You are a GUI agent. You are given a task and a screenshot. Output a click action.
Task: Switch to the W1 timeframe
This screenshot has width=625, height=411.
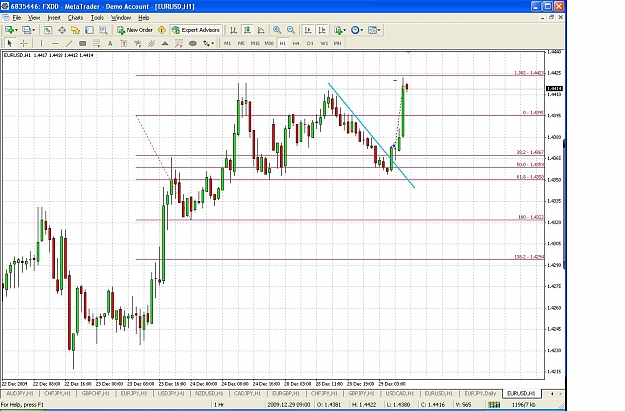click(324, 43)
